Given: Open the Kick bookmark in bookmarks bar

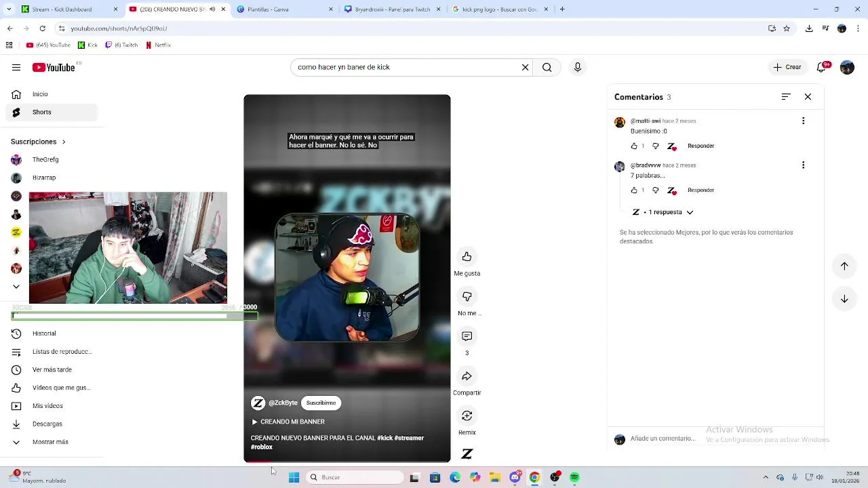Looking at the screenshot, I should (x=87, y=45).
